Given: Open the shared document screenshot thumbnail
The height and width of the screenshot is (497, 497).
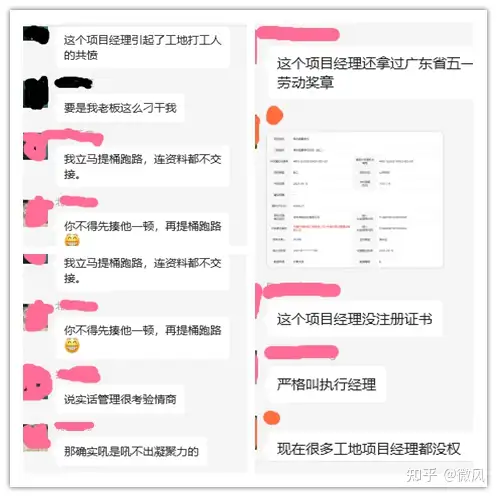Looking at the screenshot, I should 355,200.
